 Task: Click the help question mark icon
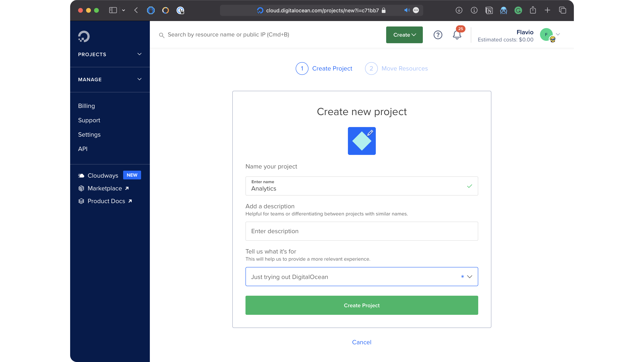click(x=438, y=35)
